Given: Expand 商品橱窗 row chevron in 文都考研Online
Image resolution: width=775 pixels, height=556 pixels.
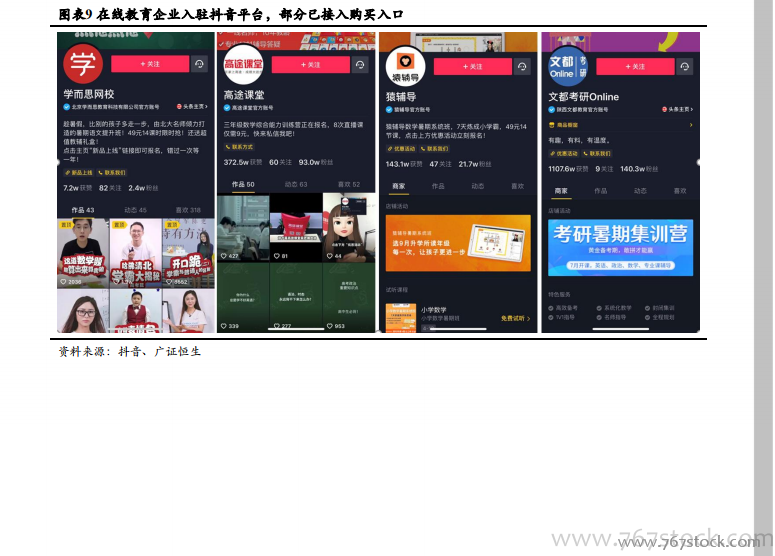Looking at the screenshot, I should 691,125.
